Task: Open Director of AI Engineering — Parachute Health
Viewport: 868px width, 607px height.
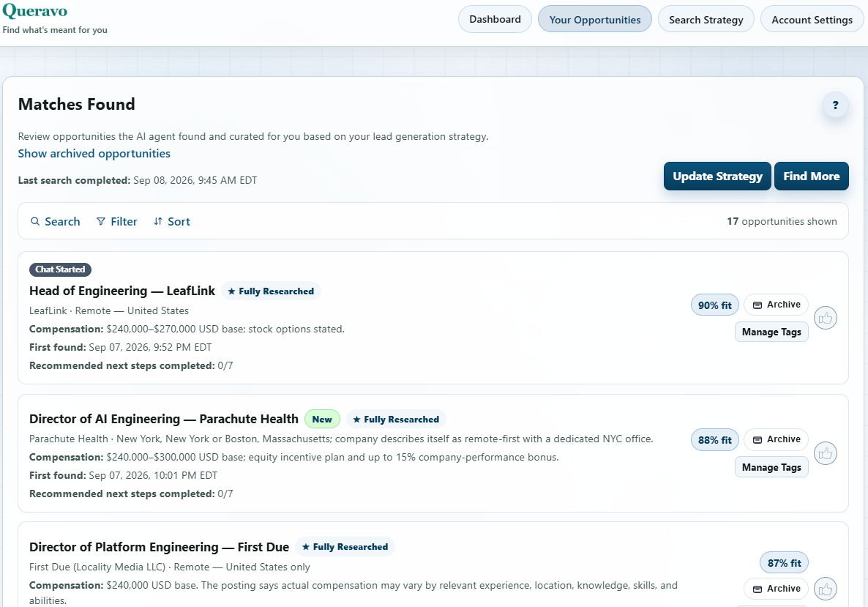Action: click(x=164, y=419)
